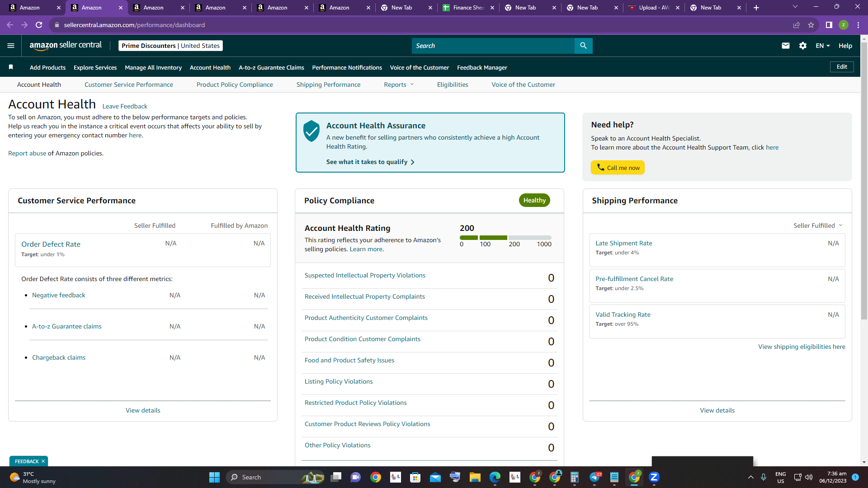Open the Eligibilities tab
Viewport: 868px width, 488px height.
point(453,84)
